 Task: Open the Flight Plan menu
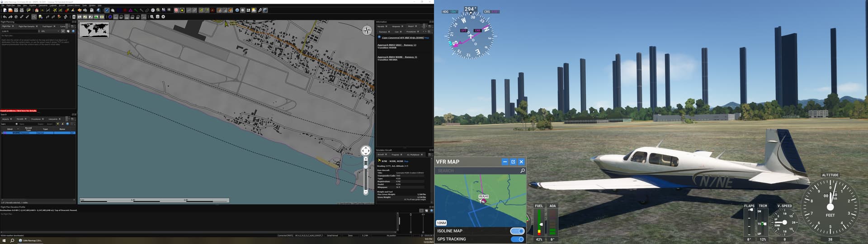click(x=10, y=5)
